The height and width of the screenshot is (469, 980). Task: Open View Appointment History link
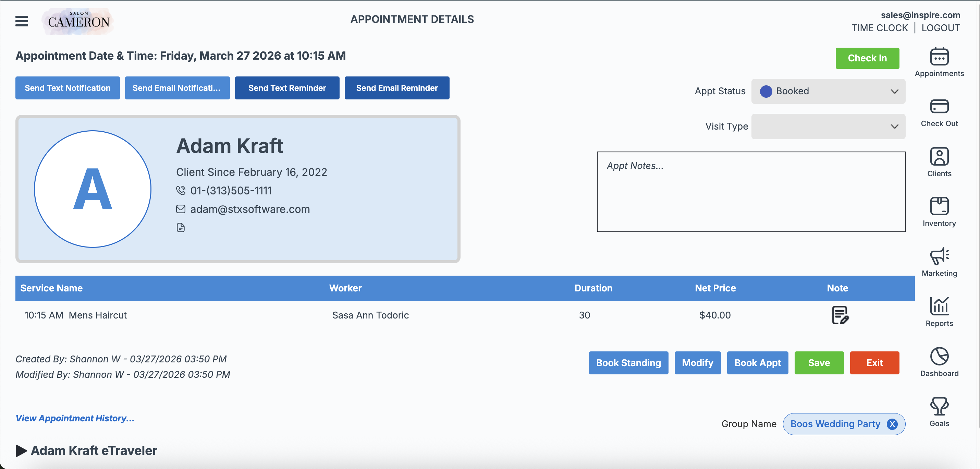(x=75, y=418)
